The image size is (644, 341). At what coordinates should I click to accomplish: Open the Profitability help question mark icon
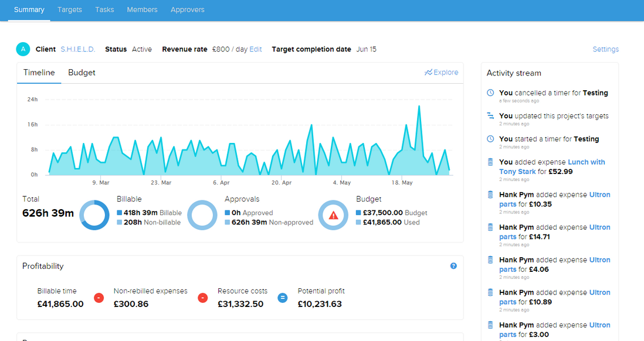click(453, 266)
